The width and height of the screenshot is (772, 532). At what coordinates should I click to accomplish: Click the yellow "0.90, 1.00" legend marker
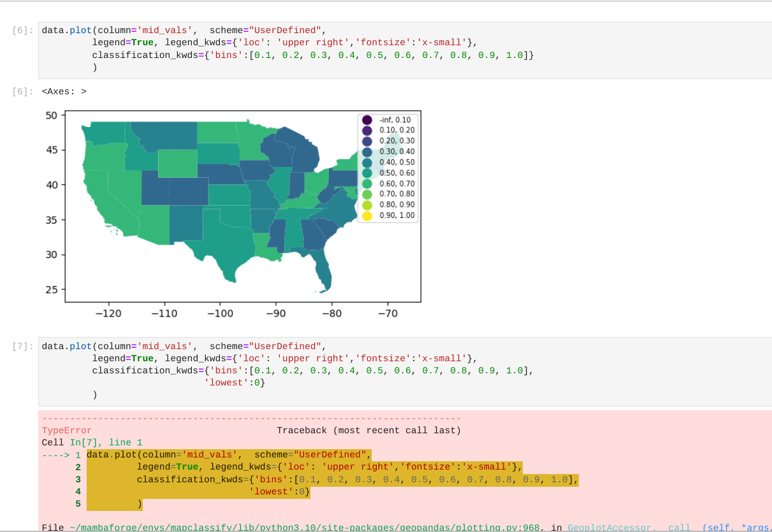click(x=366, y=215)
